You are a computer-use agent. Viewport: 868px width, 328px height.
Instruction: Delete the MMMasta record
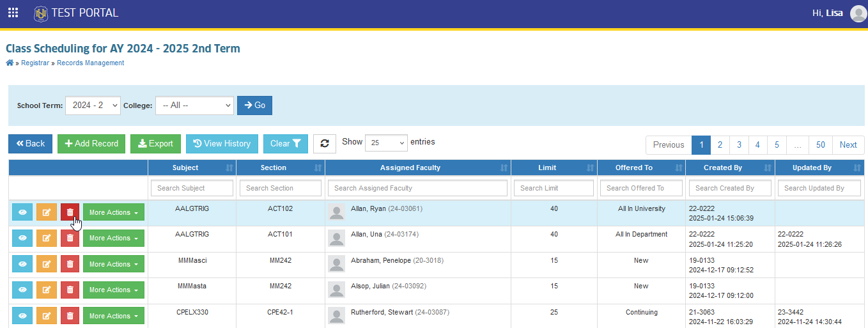coord(70,290)
